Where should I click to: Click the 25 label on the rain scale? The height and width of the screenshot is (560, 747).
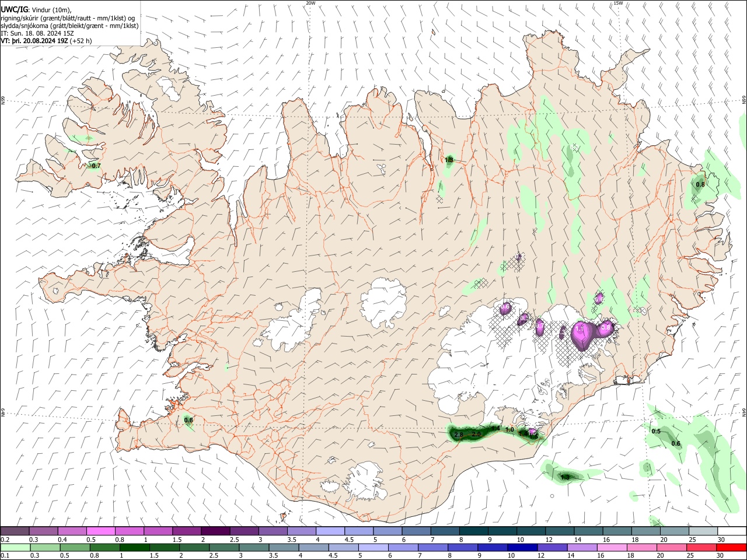pos(690,556)
